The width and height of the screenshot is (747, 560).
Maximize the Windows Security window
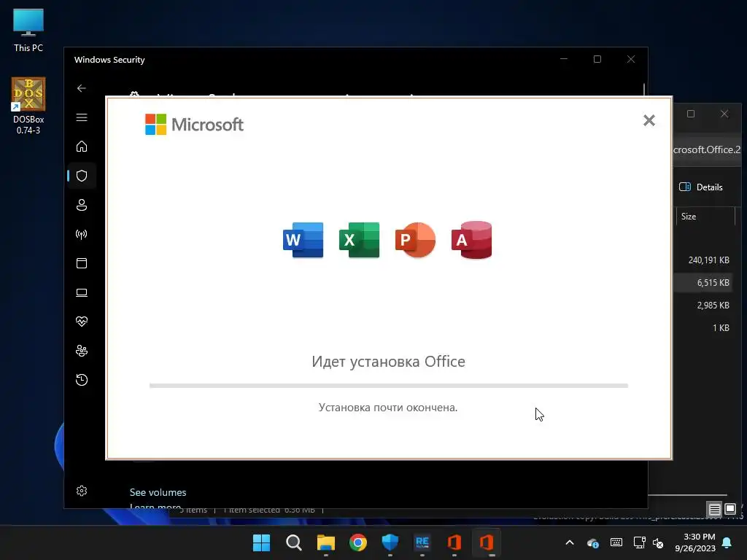coord(597,59)
